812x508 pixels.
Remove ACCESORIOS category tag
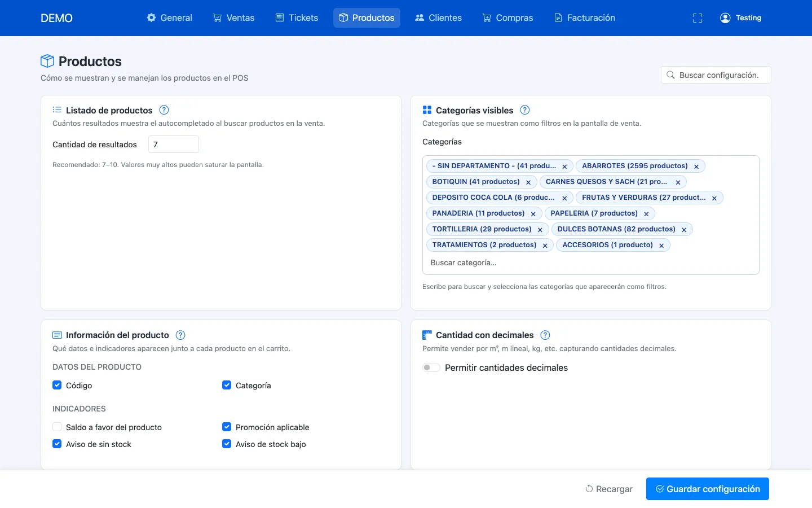[661, 246]
